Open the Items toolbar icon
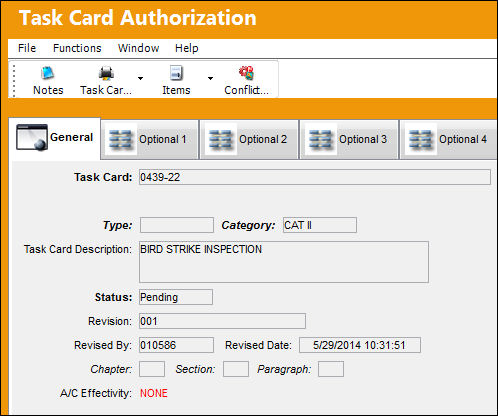Screen dimensions: 498x416 coord(176,80)
